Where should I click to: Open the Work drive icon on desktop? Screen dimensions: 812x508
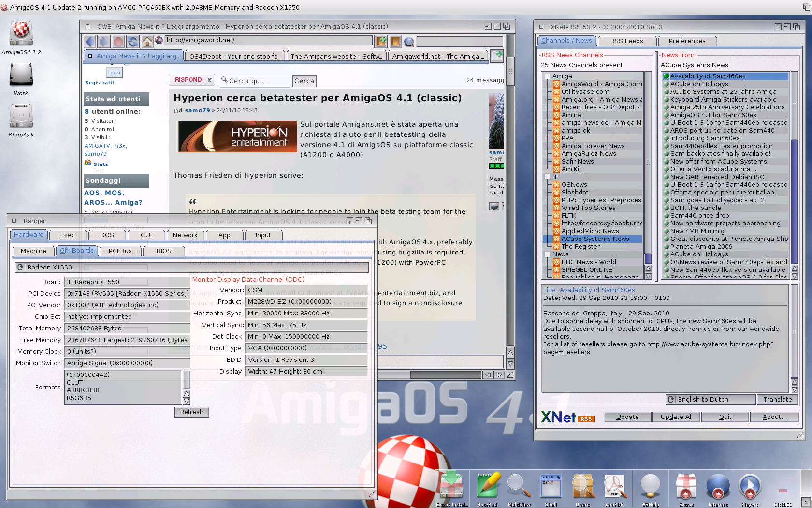[21, 79]
